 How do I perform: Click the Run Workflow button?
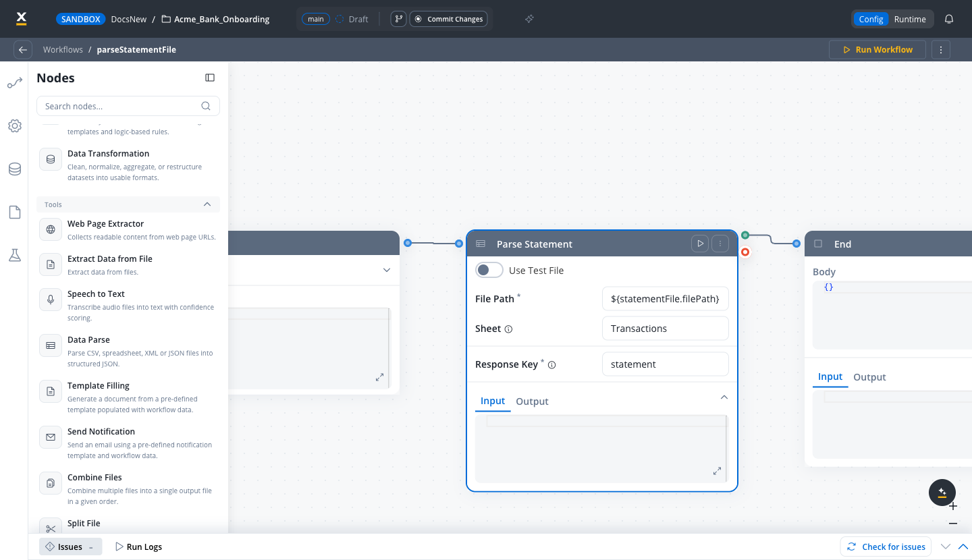(878, 49)
